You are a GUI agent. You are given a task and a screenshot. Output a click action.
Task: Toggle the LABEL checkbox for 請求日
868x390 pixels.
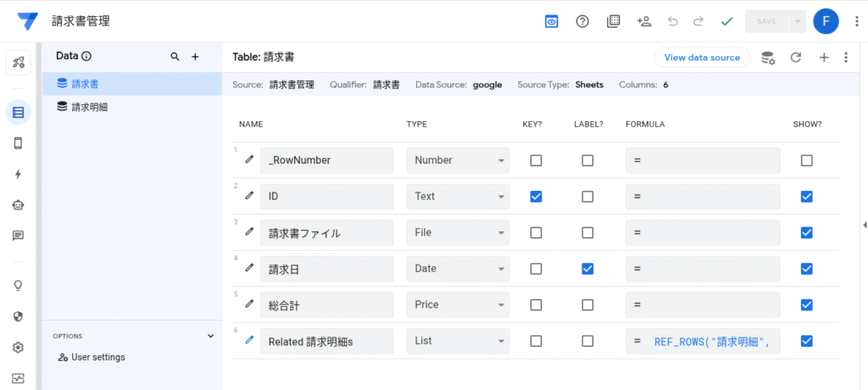pyautogui.click(x=587, y=269)
